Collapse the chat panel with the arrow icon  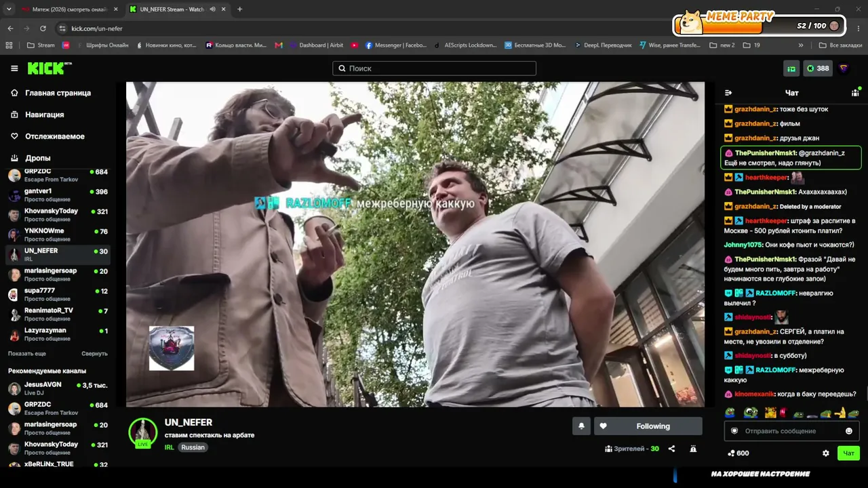[728, 93]
